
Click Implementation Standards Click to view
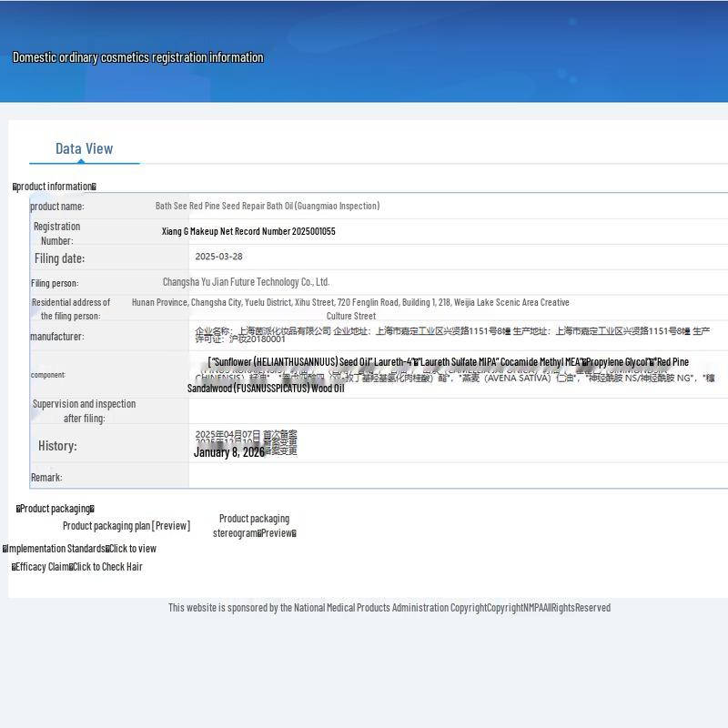click(79, 549)
